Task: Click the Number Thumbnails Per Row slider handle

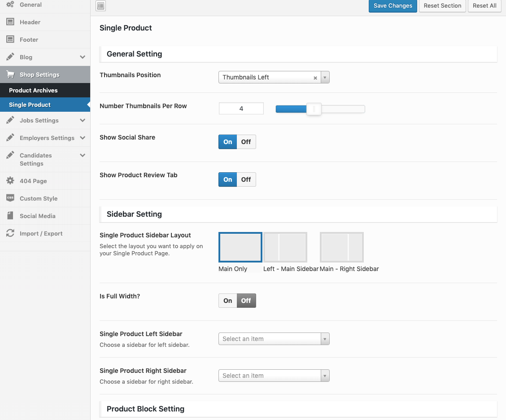Action: click(x=314, y=109)
